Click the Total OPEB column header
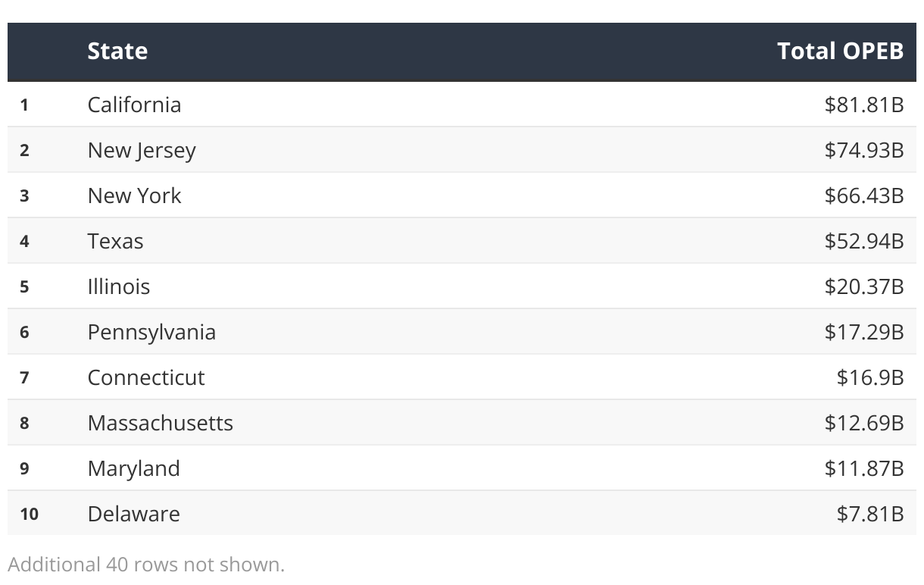Viewport: 924px width, 585px height. point(840,51)
